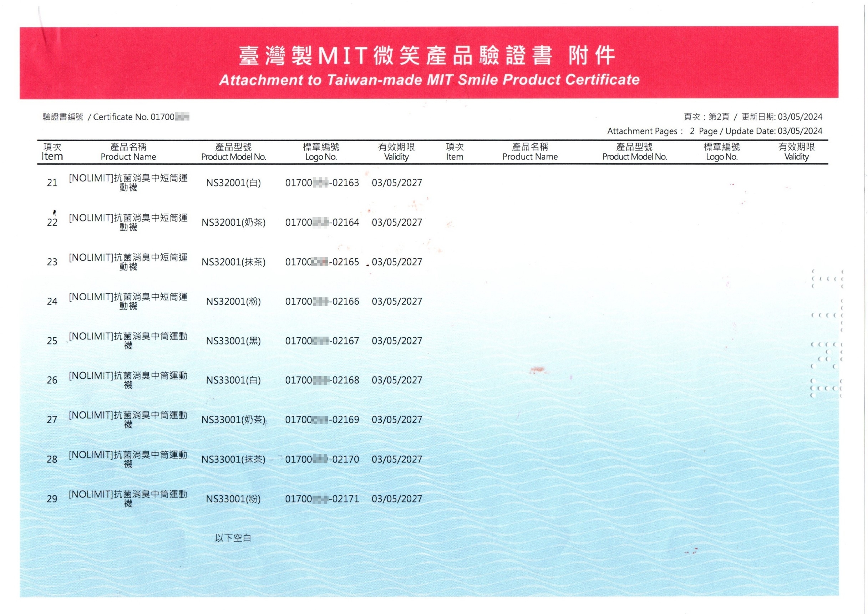Click model NS33001(奶茶)
The width and height of the screenshot is (868, 614).
coord(233,420)
